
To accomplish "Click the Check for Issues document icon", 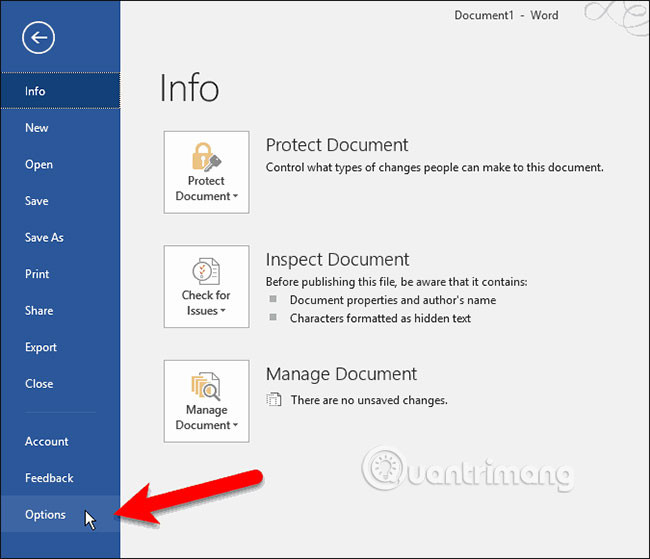I will (x=206, y=269).
